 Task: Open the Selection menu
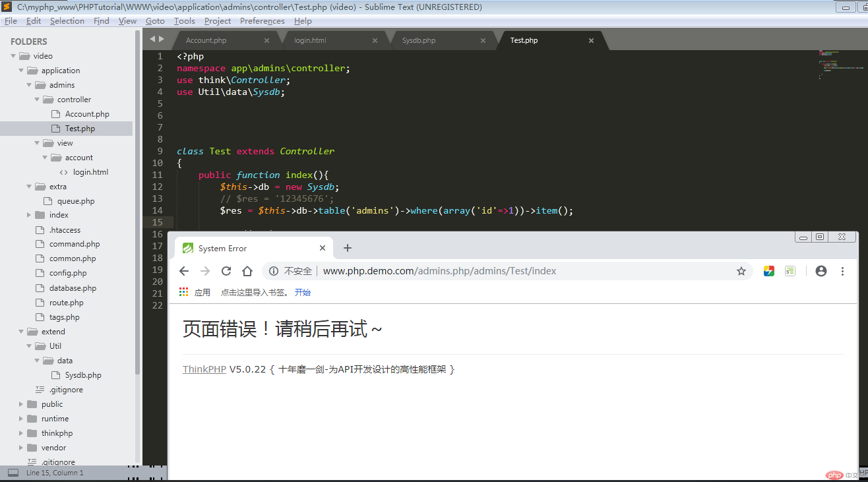point(67,21)
